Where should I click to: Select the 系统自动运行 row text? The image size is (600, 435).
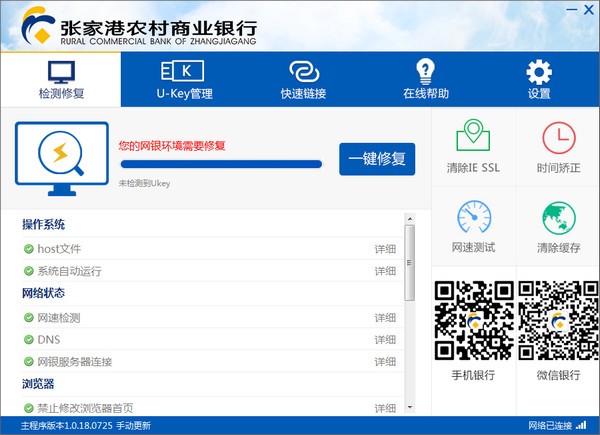[x=69, y=271]
